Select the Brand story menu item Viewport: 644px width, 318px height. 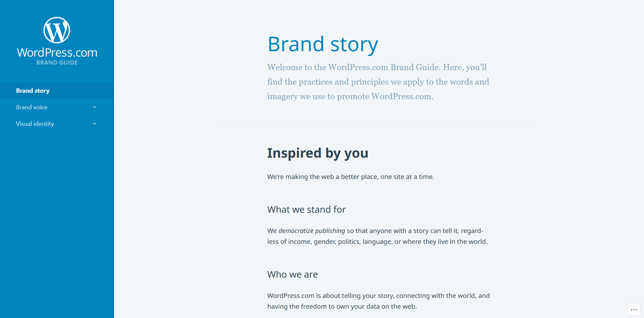click(57, 91)
